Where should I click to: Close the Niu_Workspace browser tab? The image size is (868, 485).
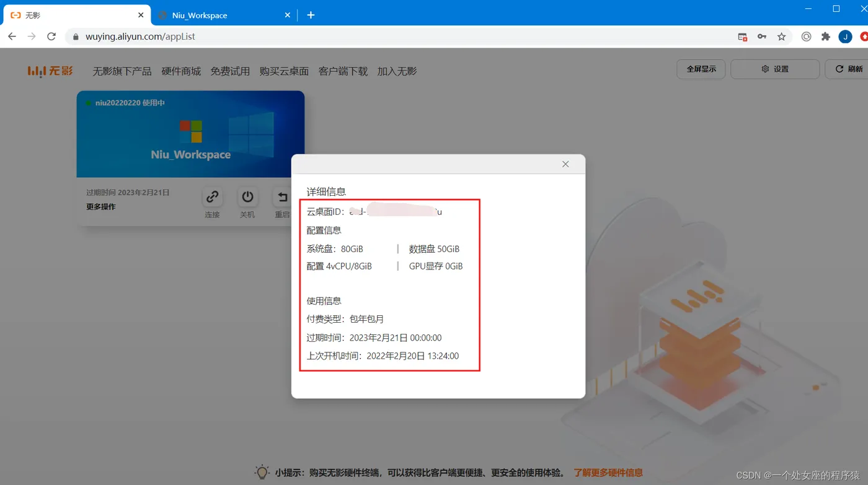point(287,15)
